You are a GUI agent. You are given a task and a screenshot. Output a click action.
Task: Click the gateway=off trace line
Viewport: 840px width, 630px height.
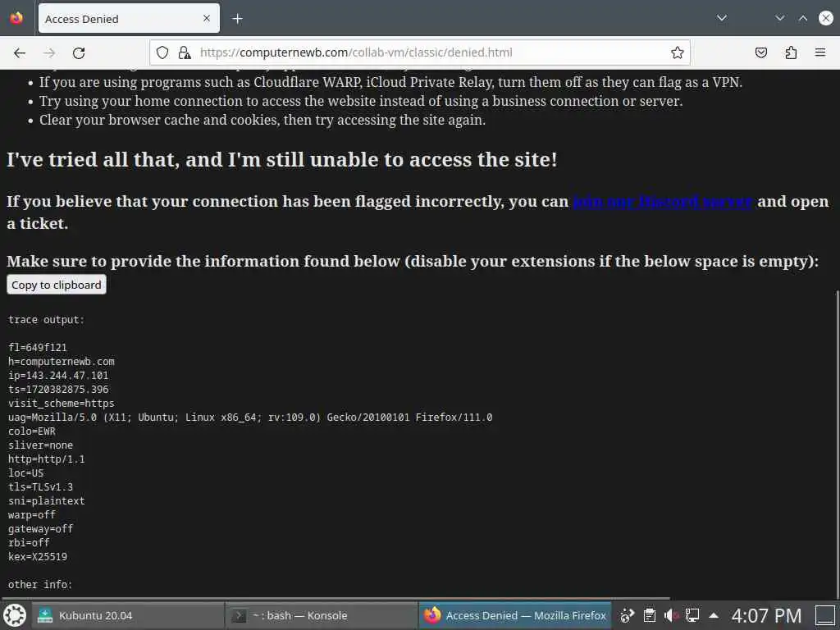(x=41, y=529)
